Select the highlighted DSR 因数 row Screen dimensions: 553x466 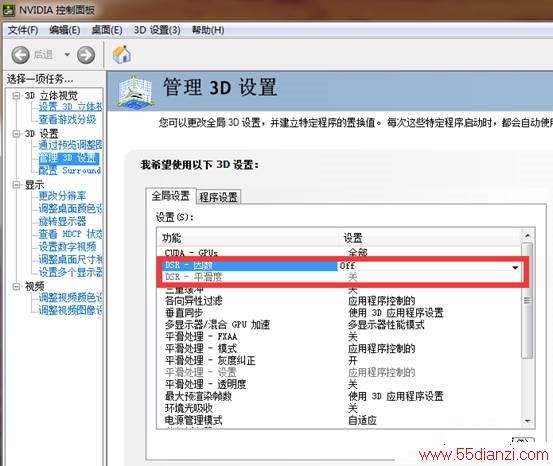click(x=250, y=266)
